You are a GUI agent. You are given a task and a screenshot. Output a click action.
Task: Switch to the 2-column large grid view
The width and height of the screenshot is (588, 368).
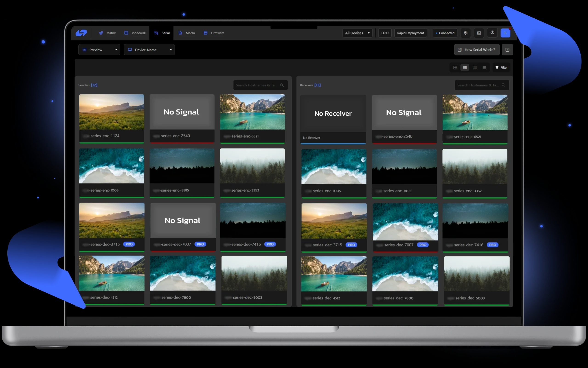455,67
